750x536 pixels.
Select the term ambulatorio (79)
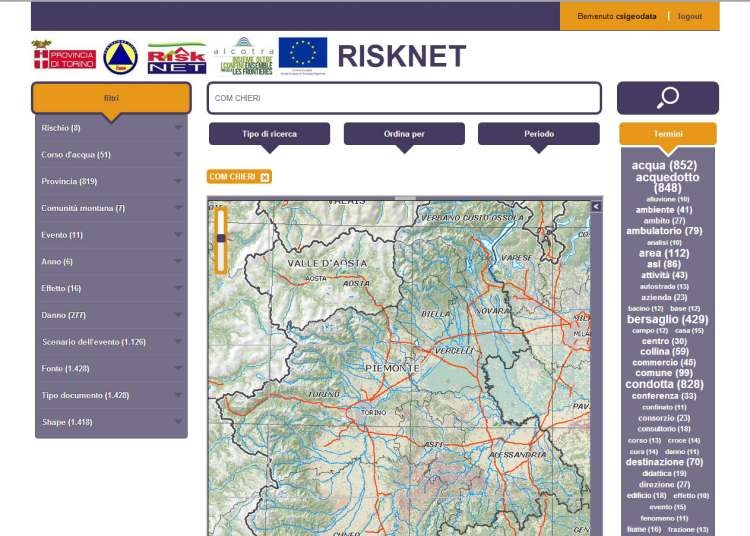point(664,231)
